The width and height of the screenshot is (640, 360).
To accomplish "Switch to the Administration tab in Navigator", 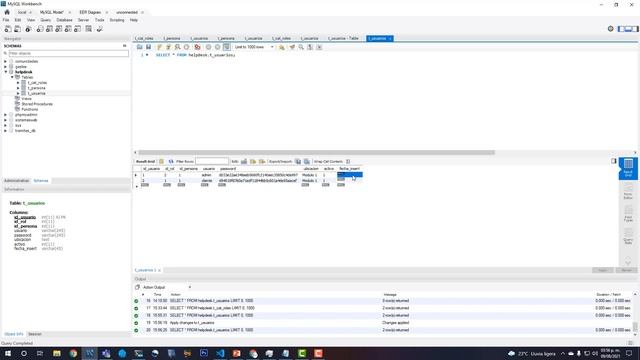I will click(16, 181).
